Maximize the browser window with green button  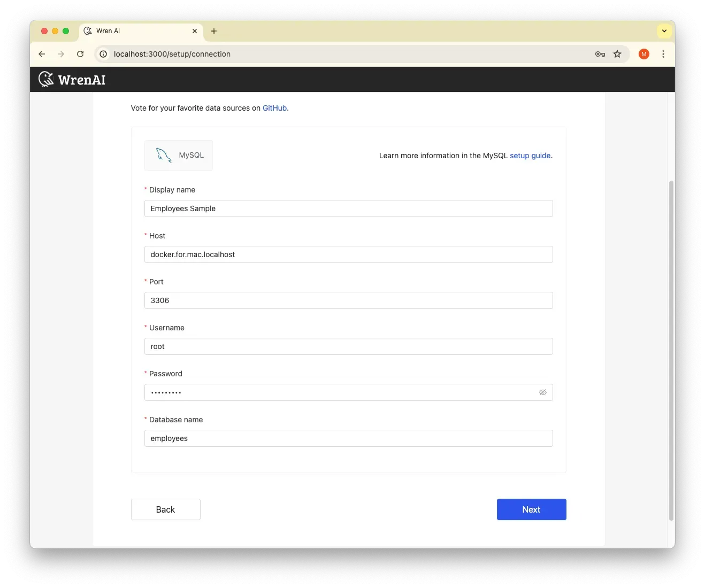click(x=66, y=31)
